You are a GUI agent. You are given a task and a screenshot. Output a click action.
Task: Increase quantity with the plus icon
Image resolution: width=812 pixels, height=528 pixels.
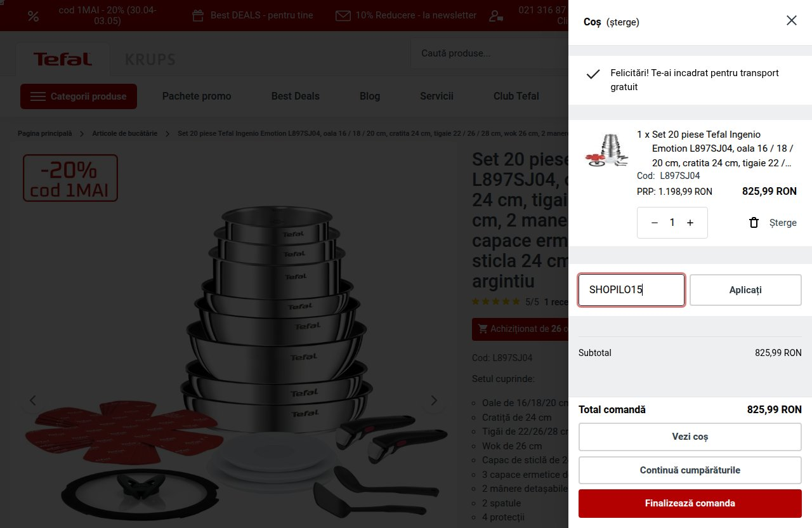coord(690,223)
